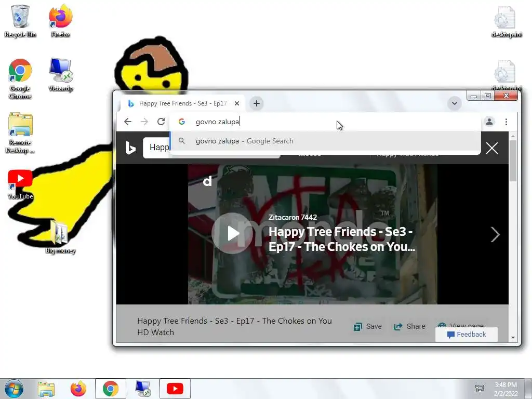Click the Chrome forward arrow

[144, 122]
